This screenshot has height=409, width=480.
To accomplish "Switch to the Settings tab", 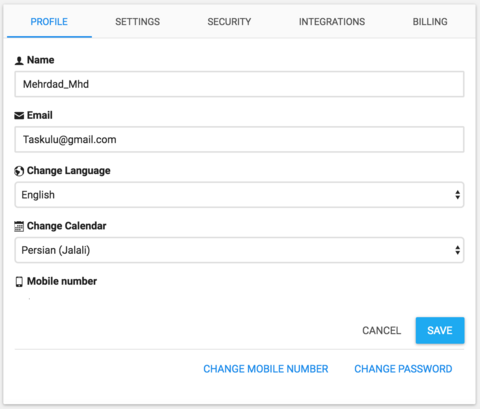I will pos(137,22).
